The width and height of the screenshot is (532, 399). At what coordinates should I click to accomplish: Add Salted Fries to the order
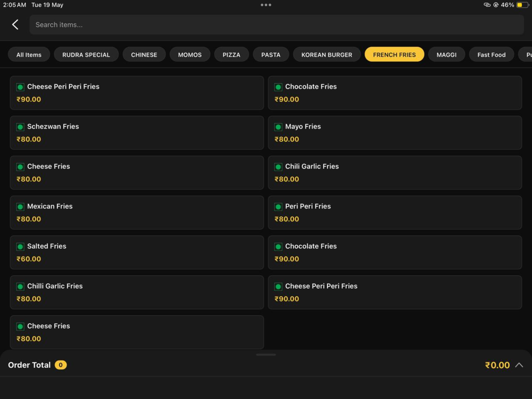[x=137, y=253]
